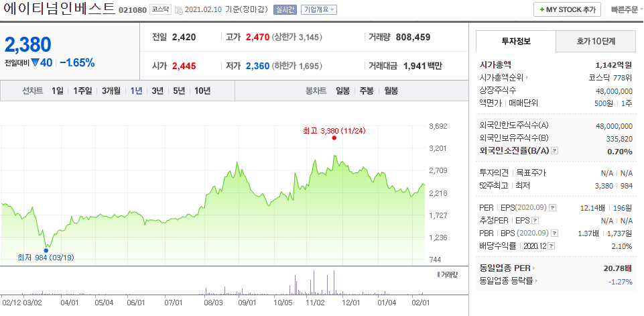Click the 상장주식수 value 48,000,000
Image resolution: width=644 pixels, height=316 pixels.
click(x=614, y=91)
